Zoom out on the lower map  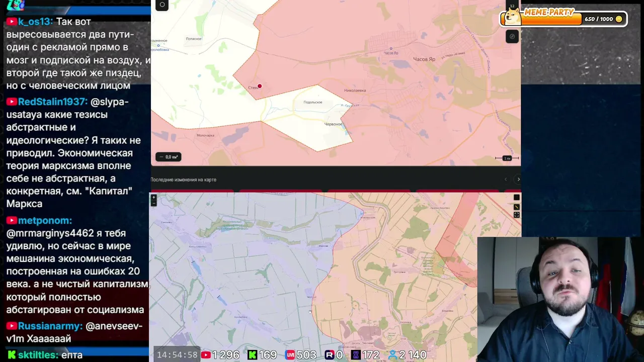154,203
